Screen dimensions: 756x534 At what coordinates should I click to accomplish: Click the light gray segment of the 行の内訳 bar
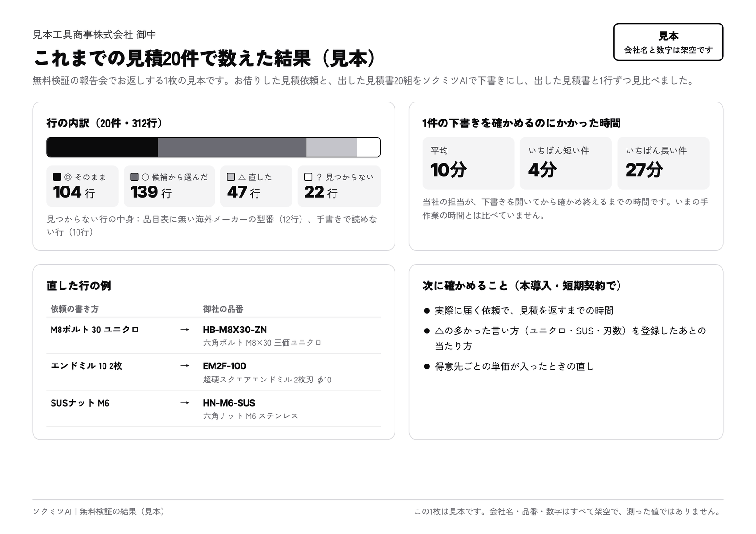(x=331, y=147)
